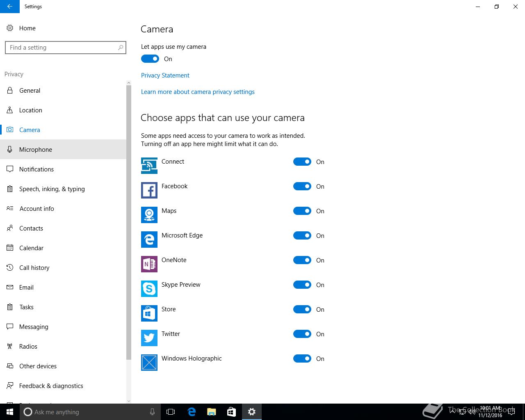Viewport: 525px width, 420px height.
Task: Open Tasks privacy settings
Action: pos(63,307)
